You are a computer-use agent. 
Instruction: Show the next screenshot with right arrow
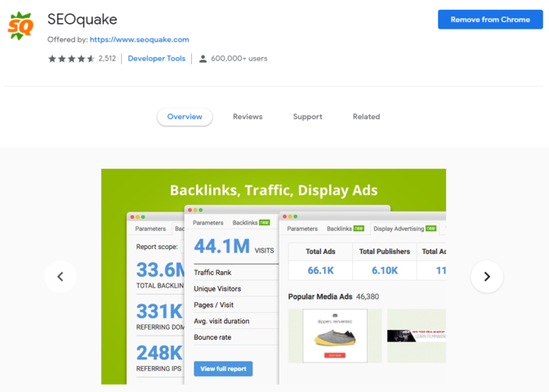click(x=487, y=277)
